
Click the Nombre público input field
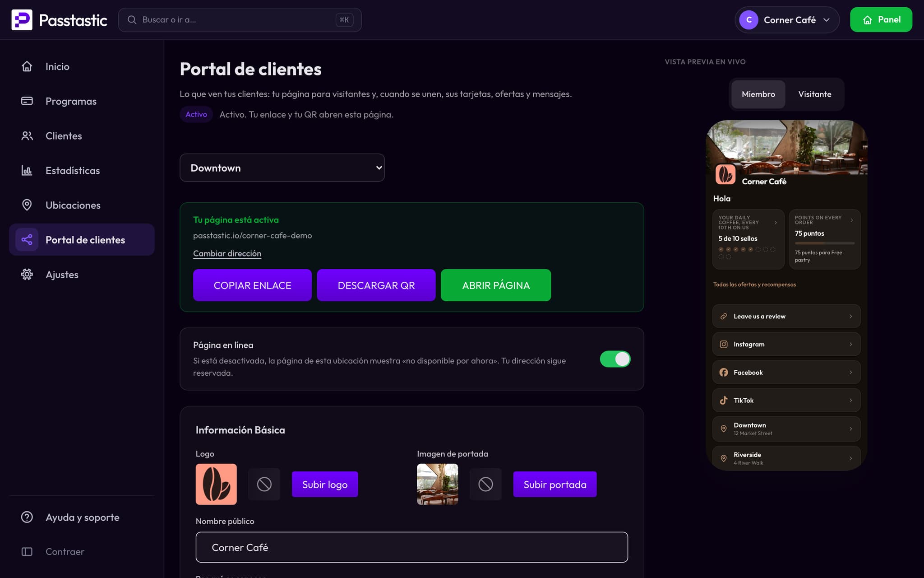pos(411,547)
